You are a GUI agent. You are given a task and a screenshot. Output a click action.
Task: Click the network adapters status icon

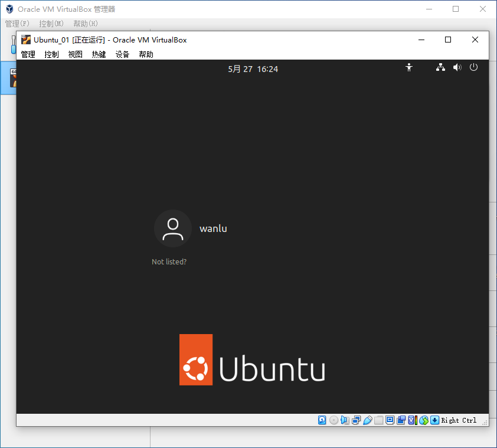(x=357, y=420)
